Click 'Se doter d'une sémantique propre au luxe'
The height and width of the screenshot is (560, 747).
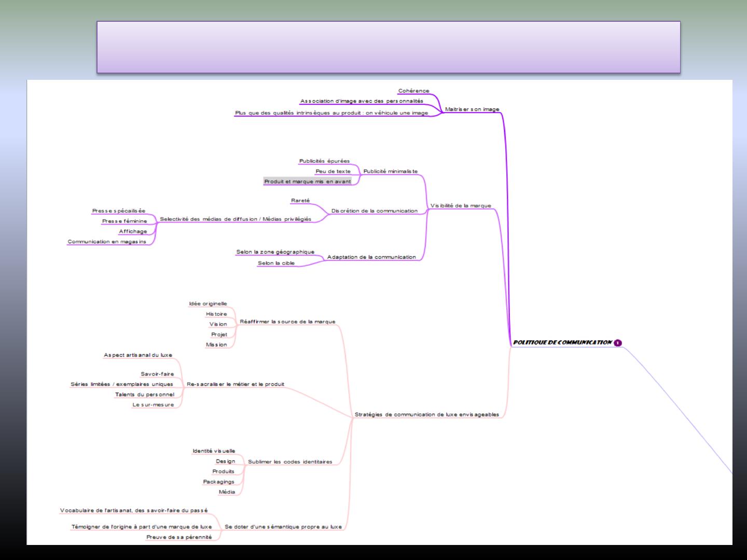point(283,527)
